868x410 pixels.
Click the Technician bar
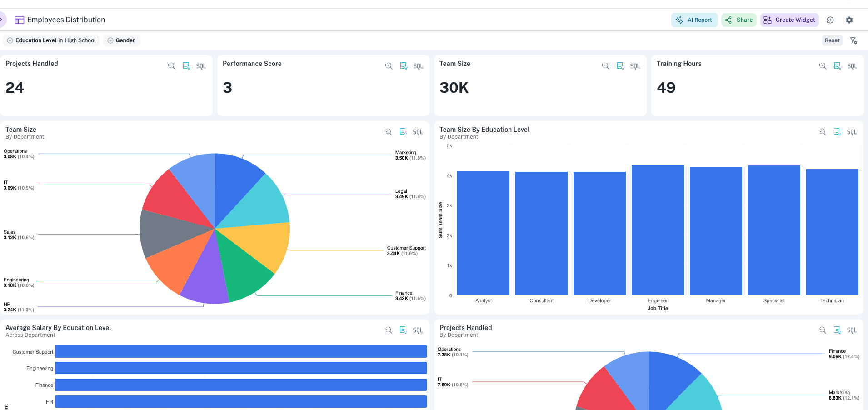(832, 232)
